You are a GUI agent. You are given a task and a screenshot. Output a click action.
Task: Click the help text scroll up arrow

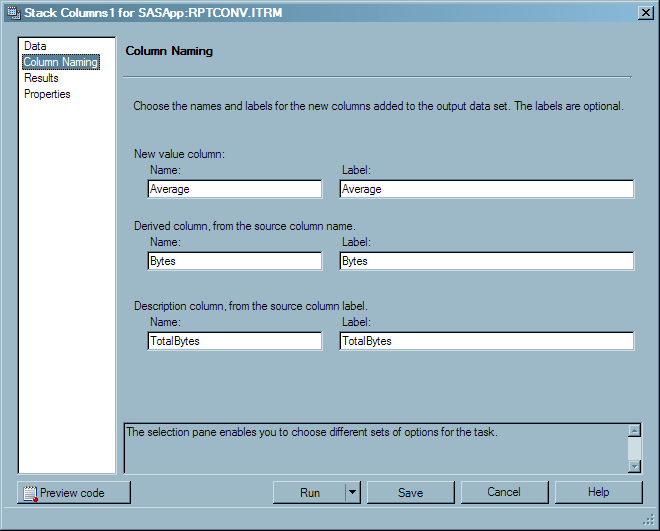pos(634,430)
